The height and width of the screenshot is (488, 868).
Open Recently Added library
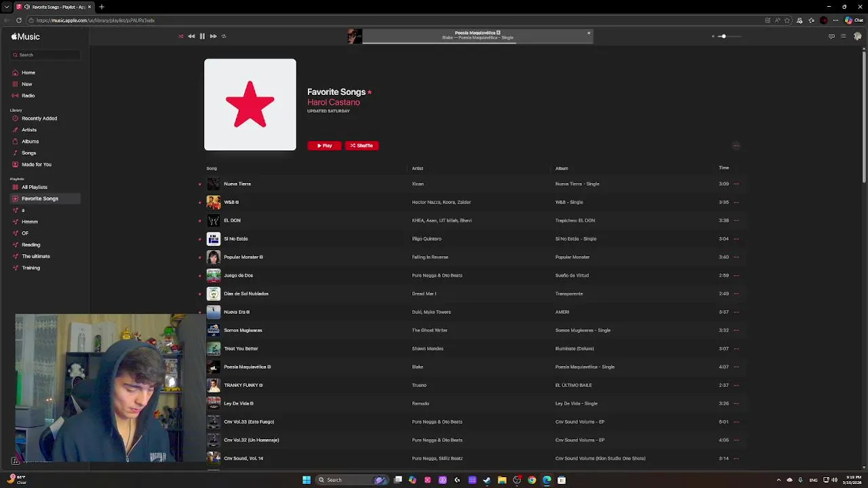pyautogui.click(x=39, y=119)
